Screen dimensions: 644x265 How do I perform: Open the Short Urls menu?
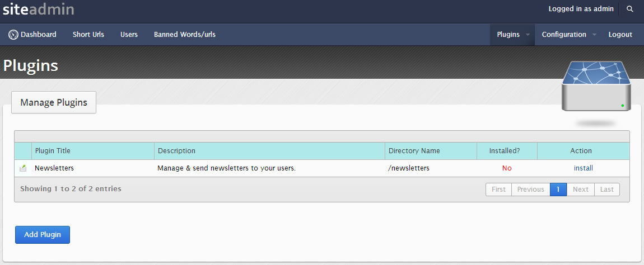tap(88, 35)
